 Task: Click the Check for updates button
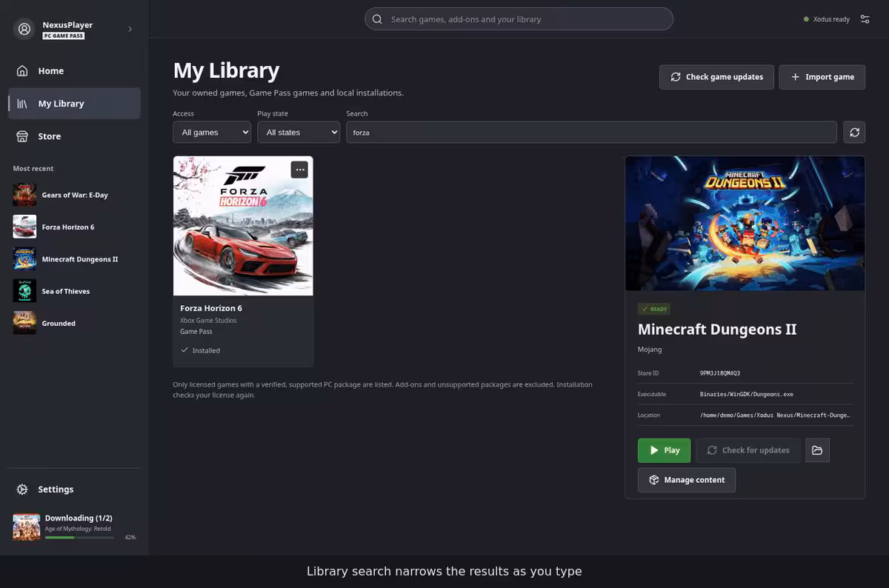[748, 450]
